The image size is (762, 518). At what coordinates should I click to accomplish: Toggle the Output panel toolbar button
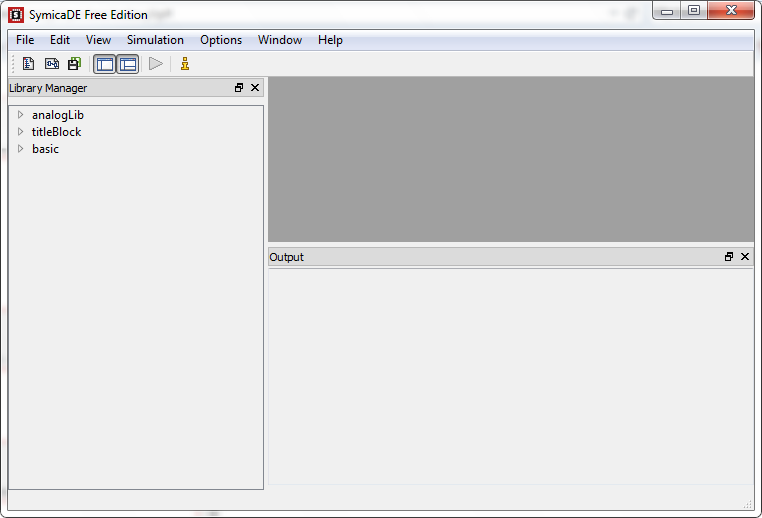(128, 64)
